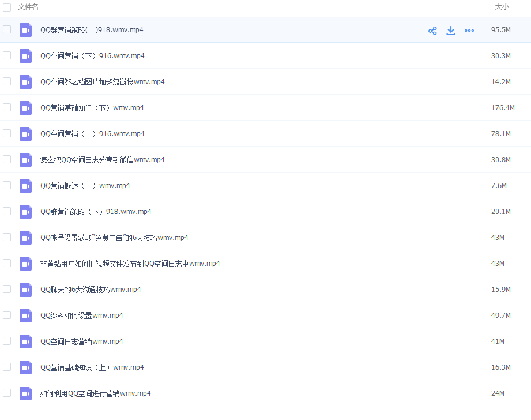Click video icon of 如何利用QQ空间进行营销

(26, 393)
